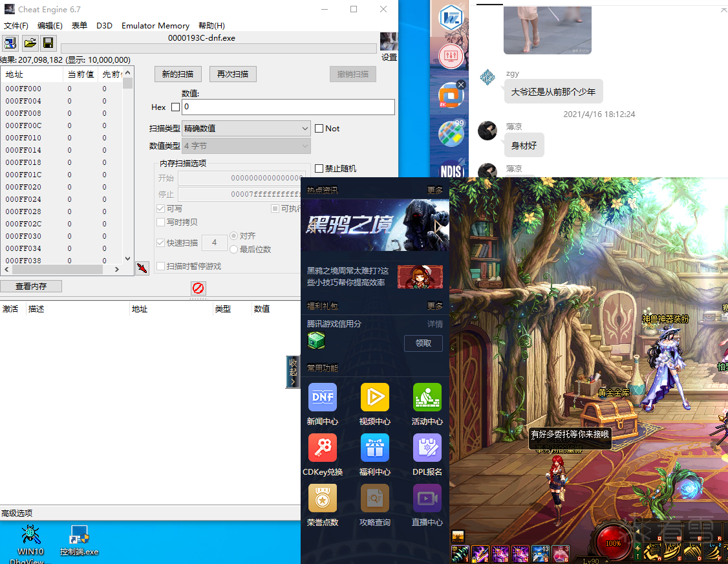This screenshot has width=728, height=564.
Task: Click the red no-entry clear list icon
Action: point(198,288)
